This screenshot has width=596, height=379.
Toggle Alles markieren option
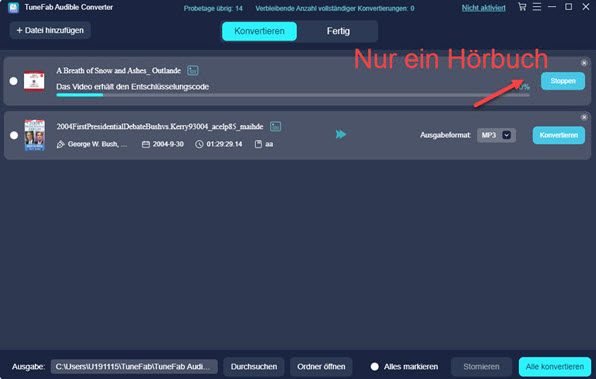pyautogui.click(x=374, y=366)
